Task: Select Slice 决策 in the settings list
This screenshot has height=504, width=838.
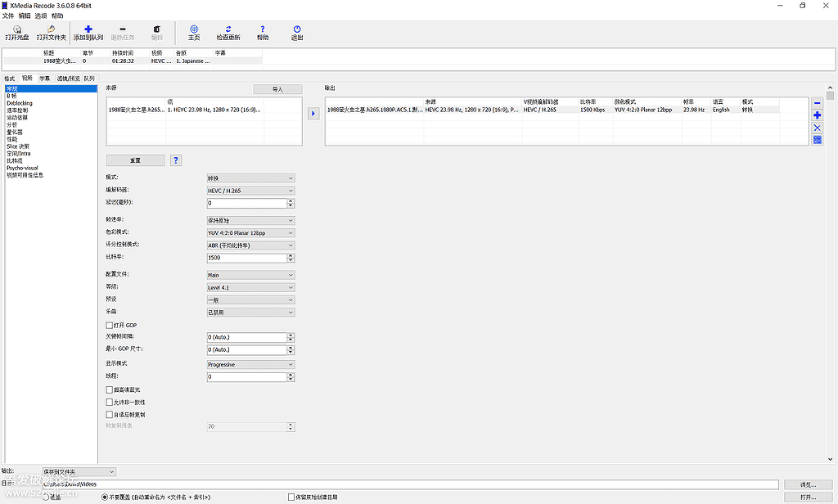Action: tap(18, 146)
